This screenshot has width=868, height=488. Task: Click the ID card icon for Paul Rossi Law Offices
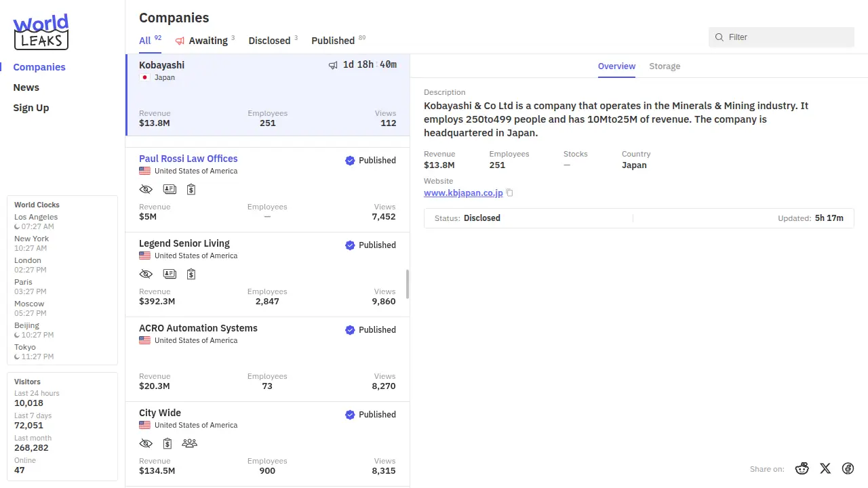(x=170, y=189)
